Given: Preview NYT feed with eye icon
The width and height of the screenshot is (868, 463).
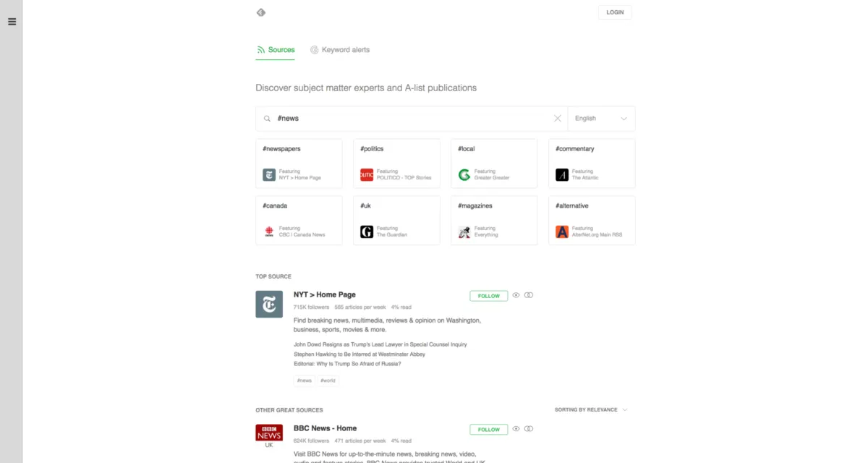Looking at the screenshot, I should pyautogui.click(x=516, y=295).
